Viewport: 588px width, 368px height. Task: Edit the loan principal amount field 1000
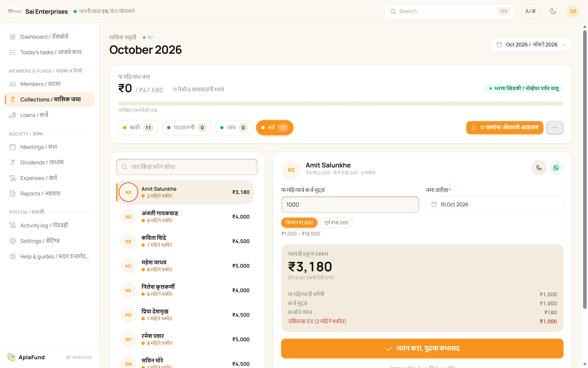(x=350, y=204)
